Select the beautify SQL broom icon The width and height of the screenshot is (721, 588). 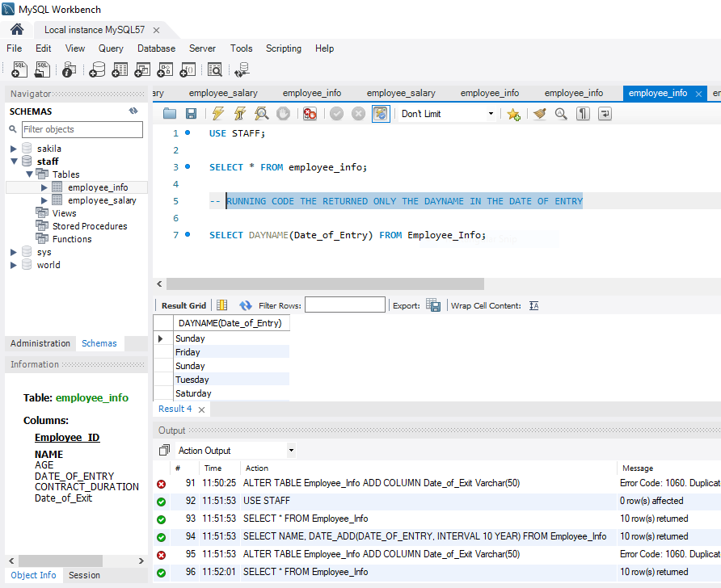[540, 113]
